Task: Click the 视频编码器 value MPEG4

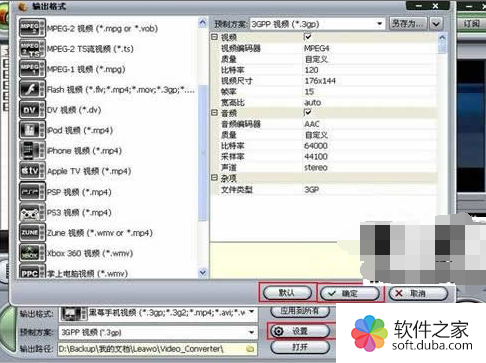Action: (317, 48)
